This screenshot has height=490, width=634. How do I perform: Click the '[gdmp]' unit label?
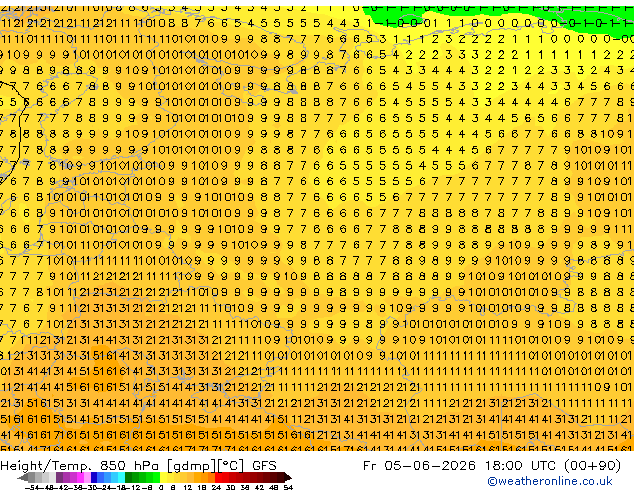coord(192,466)
